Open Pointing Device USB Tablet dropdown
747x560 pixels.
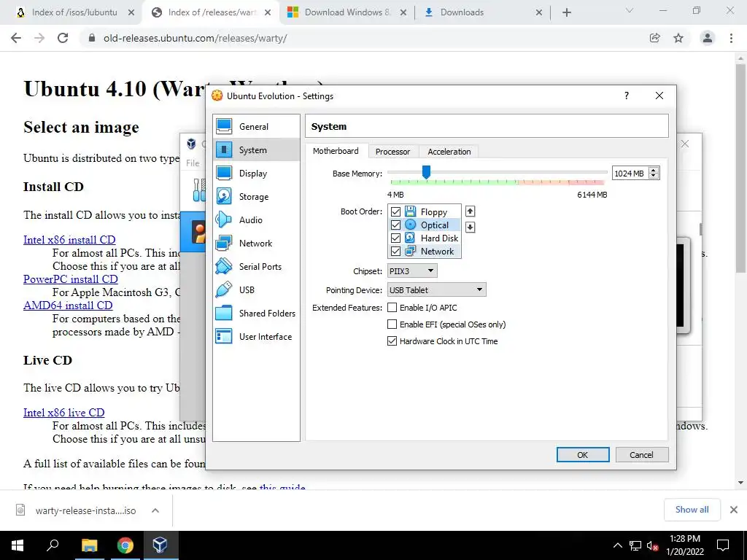436,290
